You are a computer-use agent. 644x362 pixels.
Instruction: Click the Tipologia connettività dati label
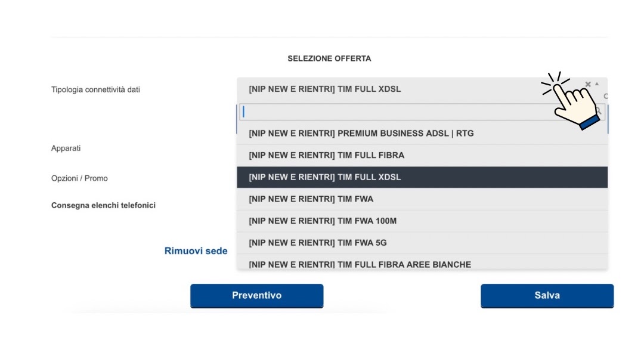95,89
